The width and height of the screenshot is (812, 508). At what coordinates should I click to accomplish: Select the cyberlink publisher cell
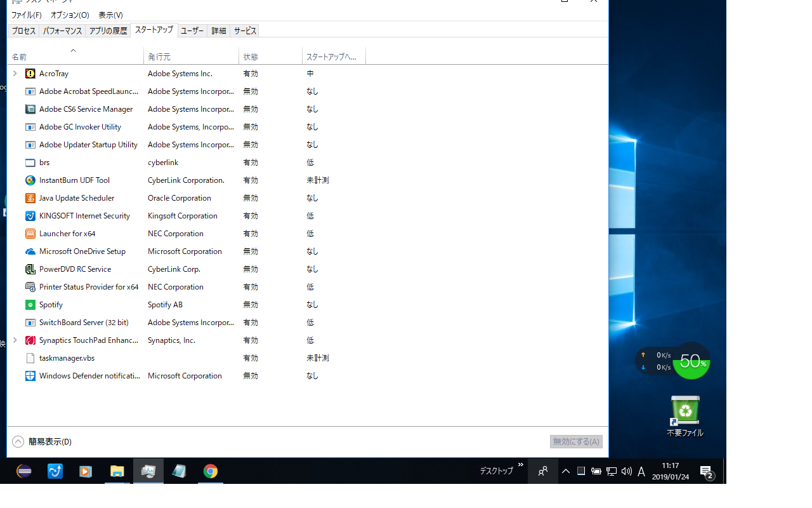click(x=164, y=163)
